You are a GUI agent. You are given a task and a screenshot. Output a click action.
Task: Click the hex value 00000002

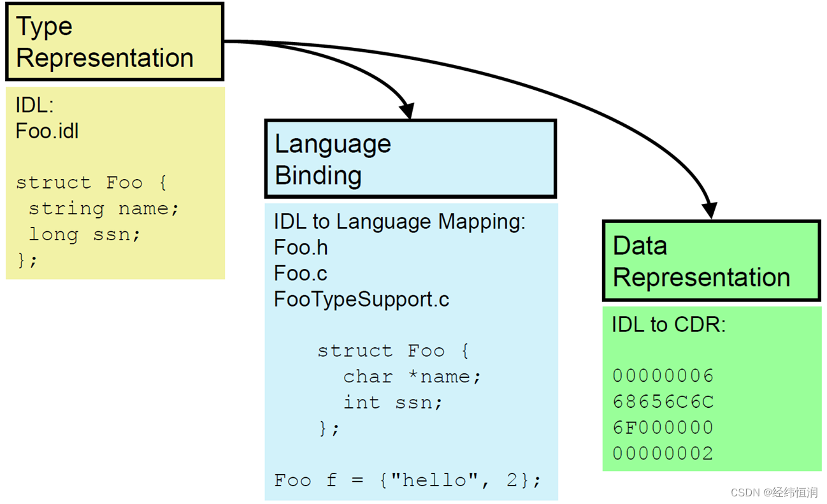(x=663, y=453)
